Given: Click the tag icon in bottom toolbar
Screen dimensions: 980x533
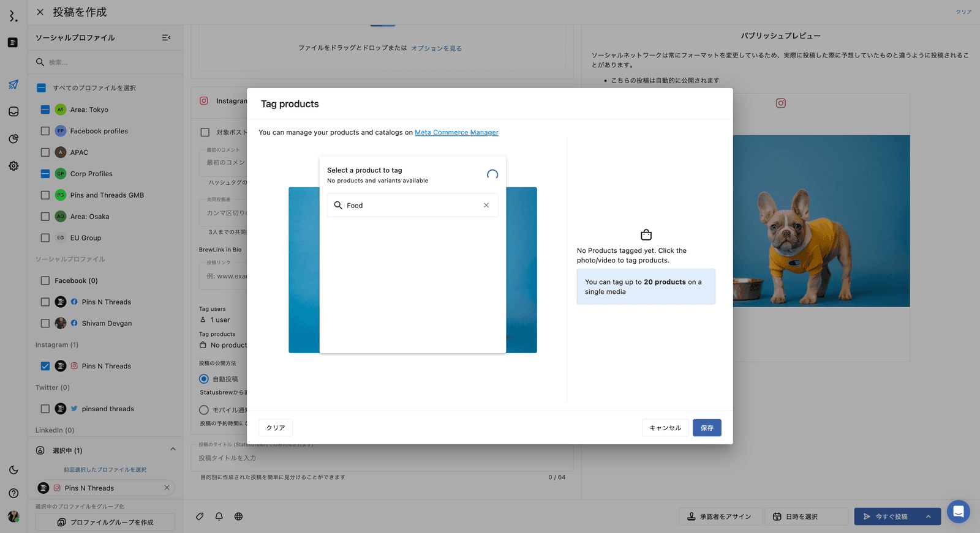Looking at the screenshot, I should [200, 516].
